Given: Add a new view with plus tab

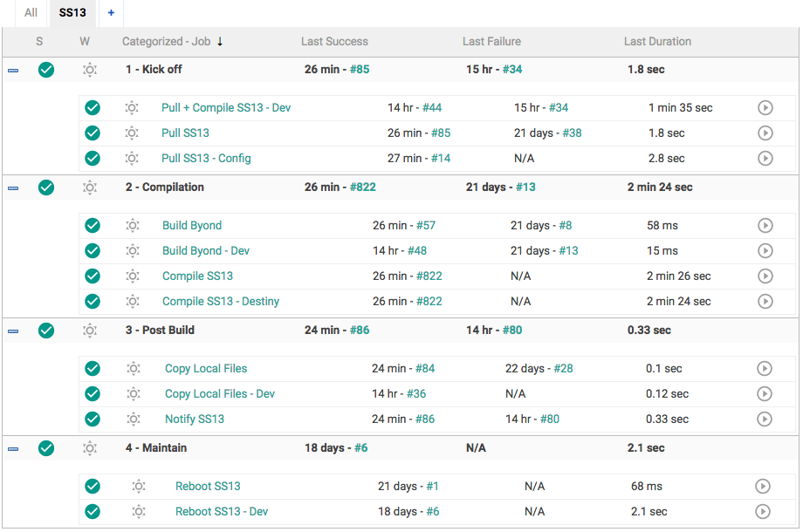Looking at the screenshot, I should point(111,13).
